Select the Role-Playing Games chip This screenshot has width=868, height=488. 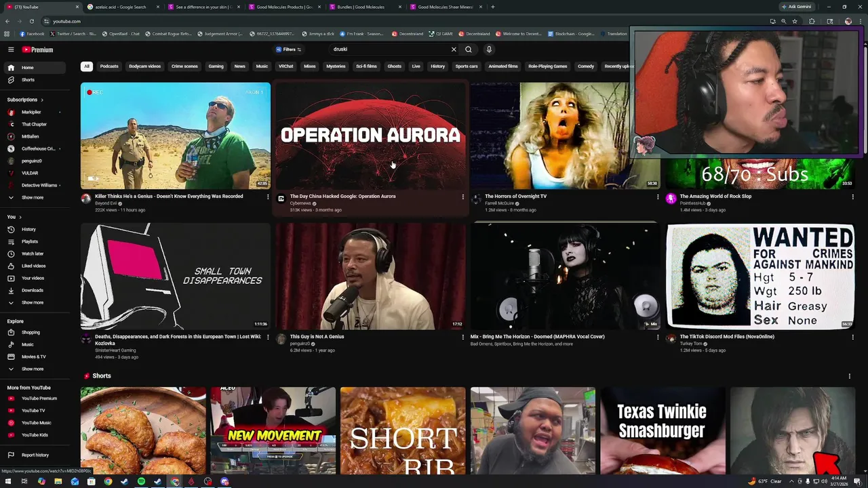tap(547, 66)
